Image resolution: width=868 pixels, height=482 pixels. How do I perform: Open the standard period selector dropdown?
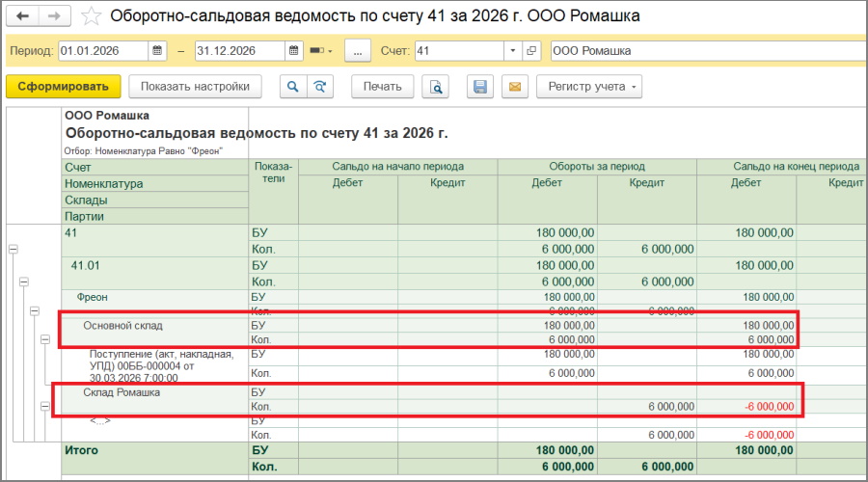[x=320, y=51]
